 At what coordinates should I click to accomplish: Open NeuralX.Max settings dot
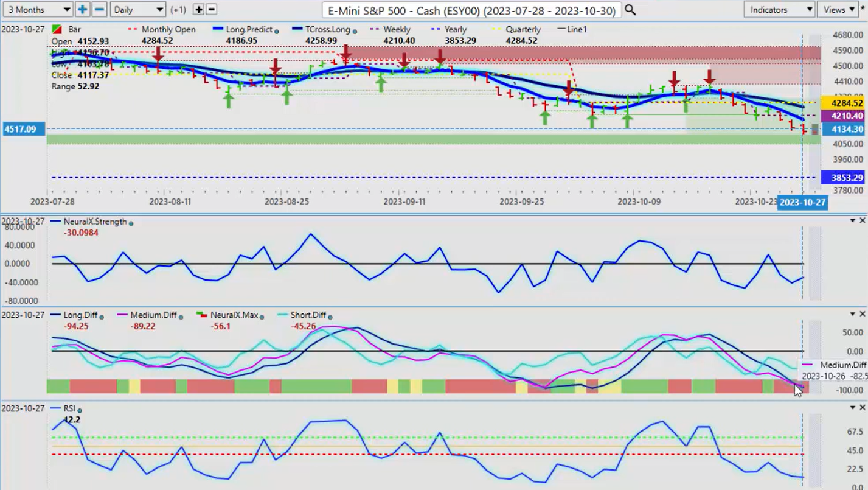point(261,317)
